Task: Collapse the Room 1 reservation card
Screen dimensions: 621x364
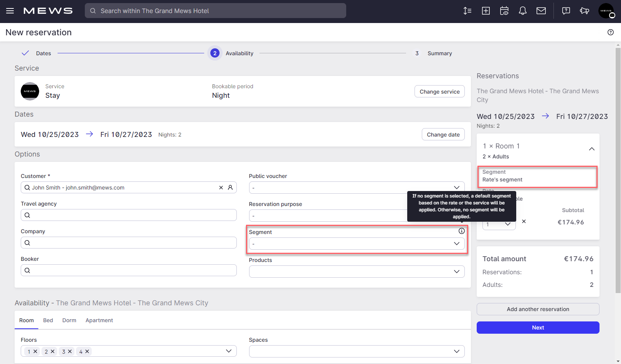Action: click(592, 149)
